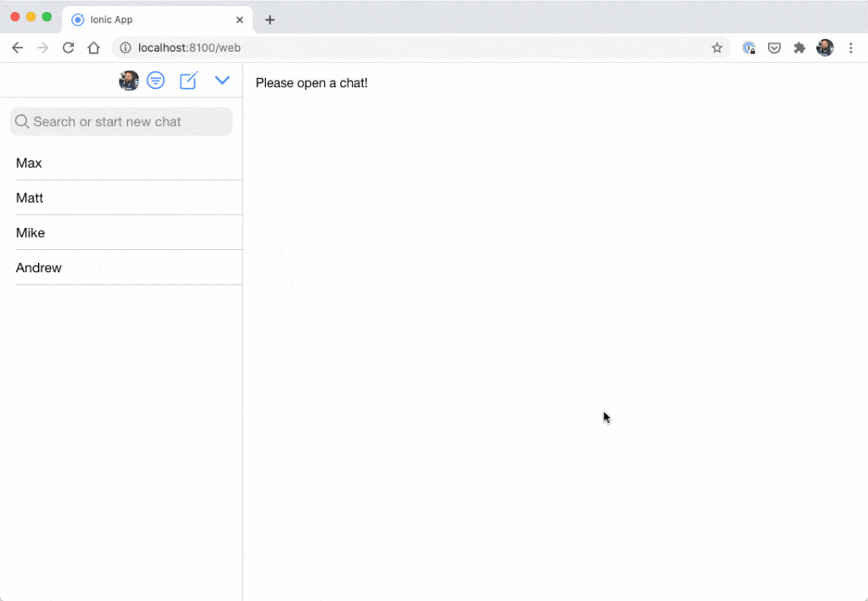The height and width of the screenshot is (601, 868).
Task: Focus the Search or start new chat field
Action: tap(121, 122)
